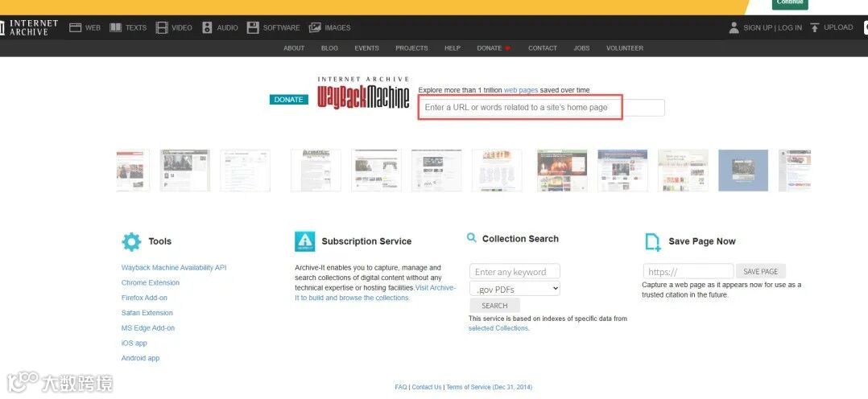Open Wayback Machine Availability API link
868x399 pixels.
(x=174, y=268)
